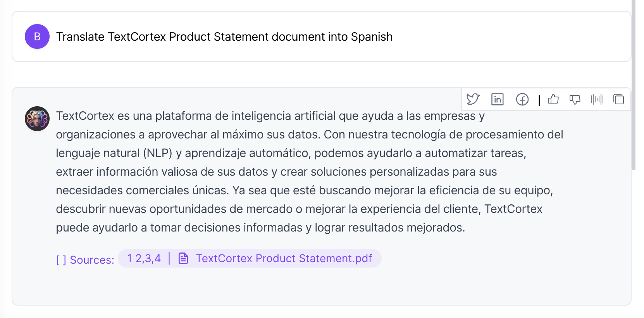
Task: Play the read-aloud audio of the response
Action: tap(597, 100)
